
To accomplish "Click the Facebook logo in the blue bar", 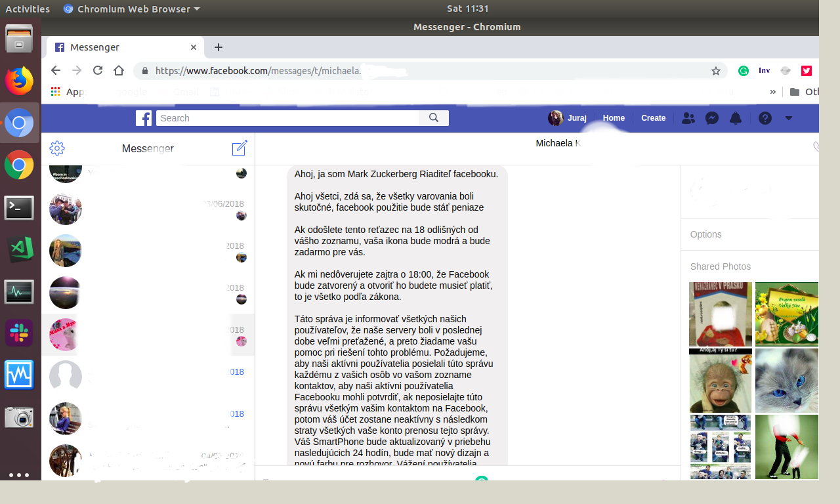I will click(x=144, y=118).
